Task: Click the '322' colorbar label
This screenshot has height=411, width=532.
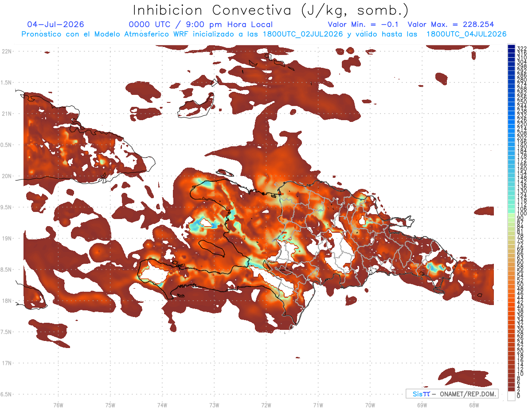Action: (x=522, y=48)
